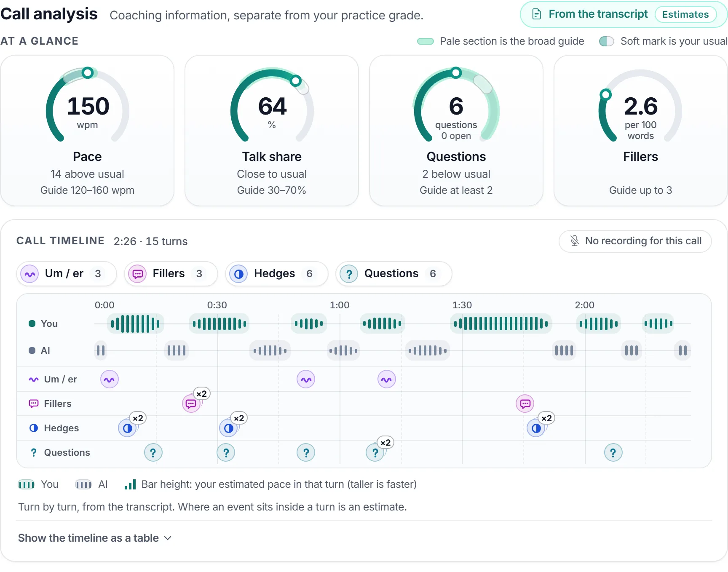The height and width of the screenshot is (572, 728).
Task: Click the Hedges row half-circle icon
Action: tap(34, 428)
